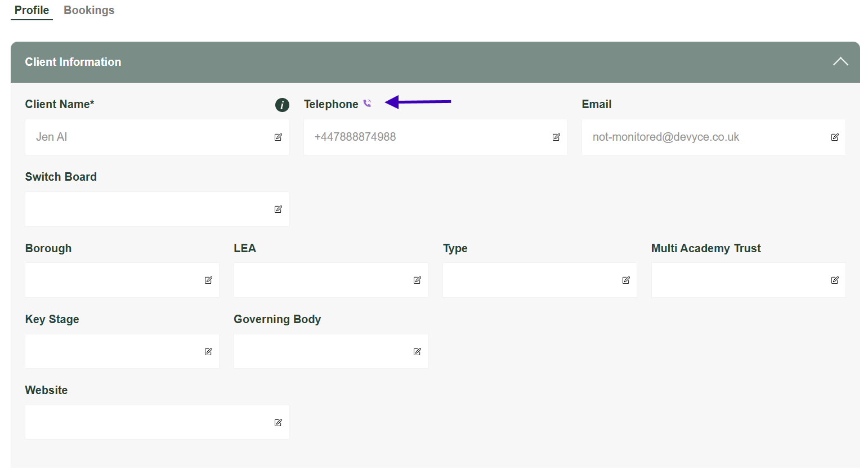This screenshot has height=474, width=868.
Task: Click the Switch Board label
Action: tap(61, 177)
